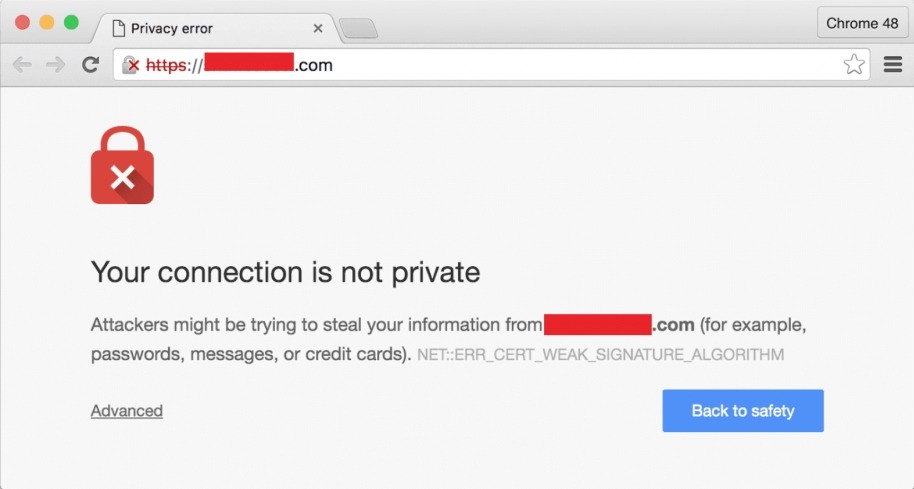Screen dimensions: 914x489
Task: Click the NET::ERR_CERT_WEAK_SIGNATURE_ALGORITHM error code
Action: (600, 354)
